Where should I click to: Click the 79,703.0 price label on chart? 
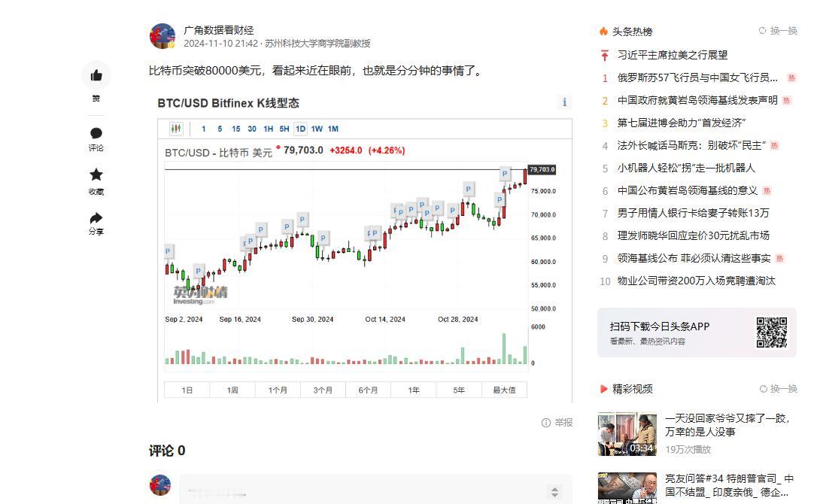542,169
